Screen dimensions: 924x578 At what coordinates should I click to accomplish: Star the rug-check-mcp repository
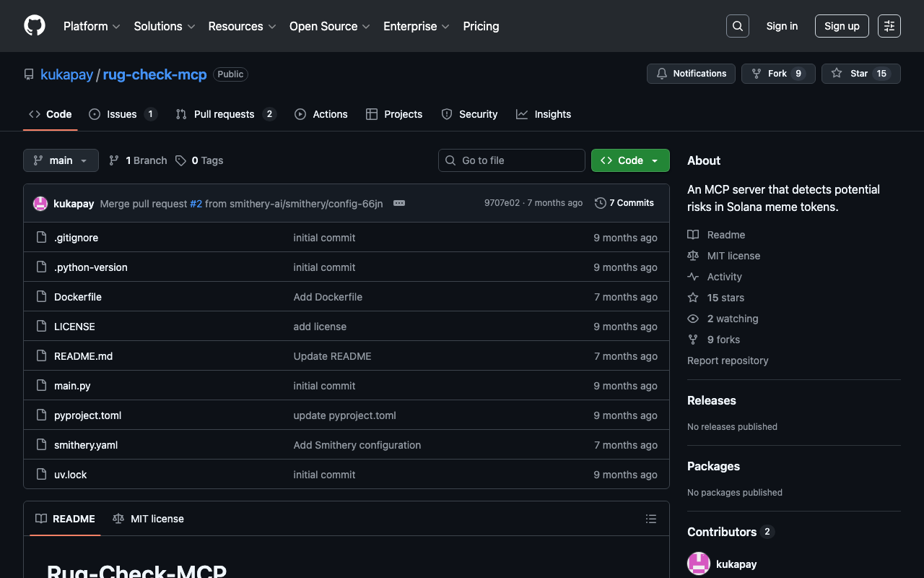860,74
